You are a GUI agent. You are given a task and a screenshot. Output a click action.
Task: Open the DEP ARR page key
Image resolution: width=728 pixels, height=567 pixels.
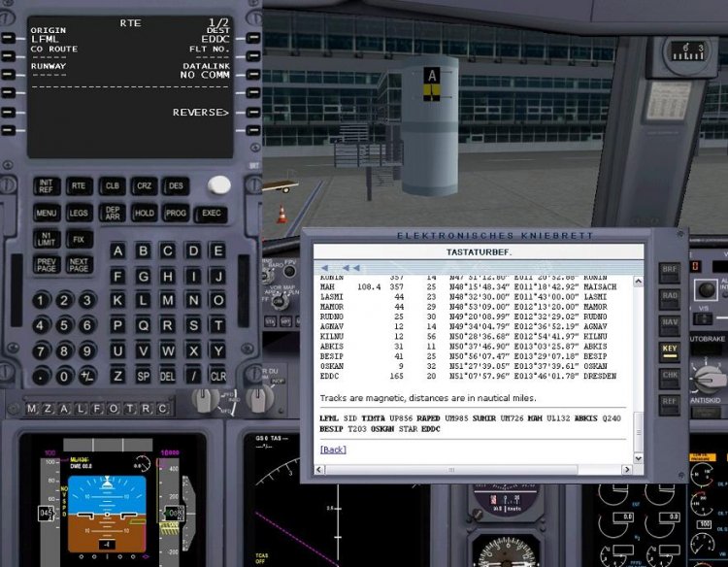112,214
